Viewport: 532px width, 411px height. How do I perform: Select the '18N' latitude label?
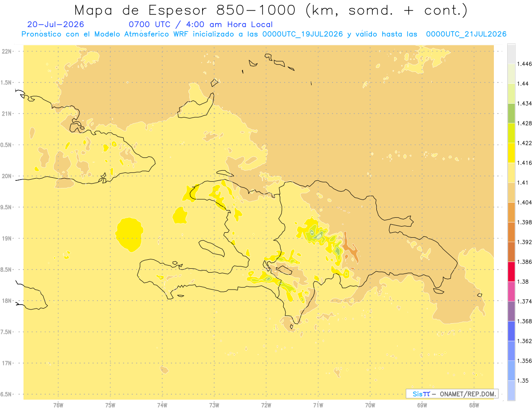tap(7, 301)
